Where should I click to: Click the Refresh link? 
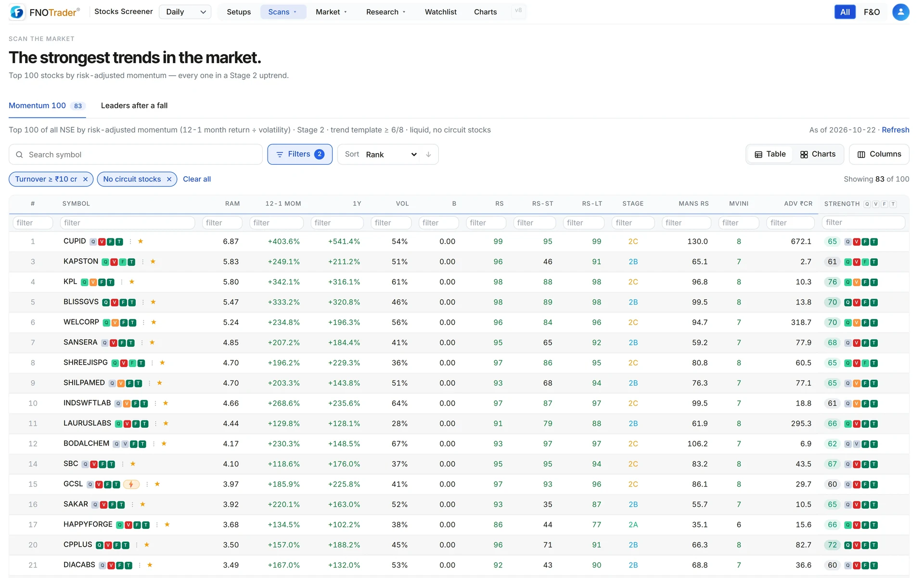tap(895, 130)
